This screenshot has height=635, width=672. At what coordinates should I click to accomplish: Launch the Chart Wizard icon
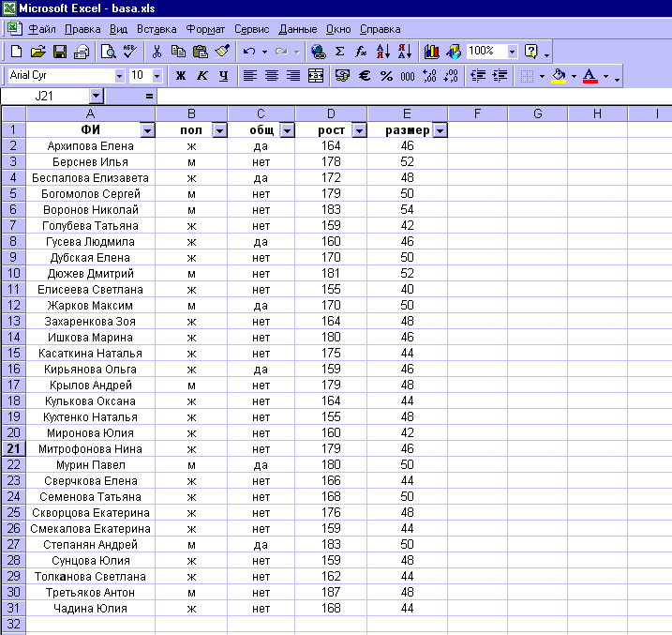click(431, 52)
